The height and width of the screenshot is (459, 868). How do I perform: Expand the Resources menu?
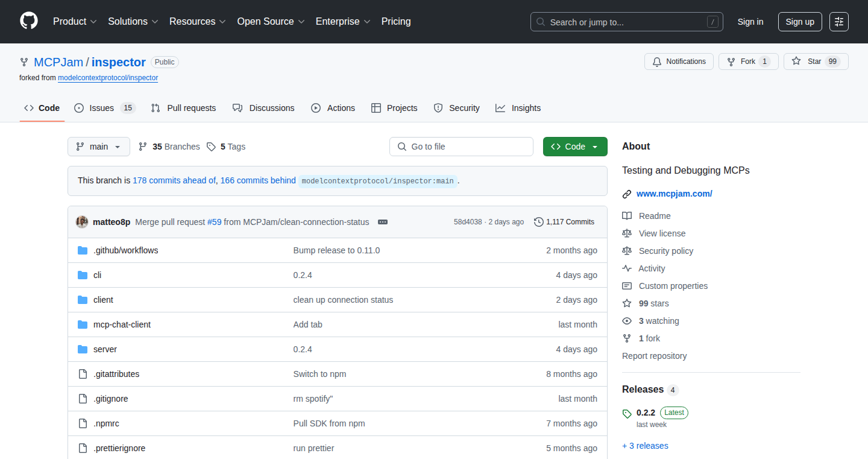[198, 22]
